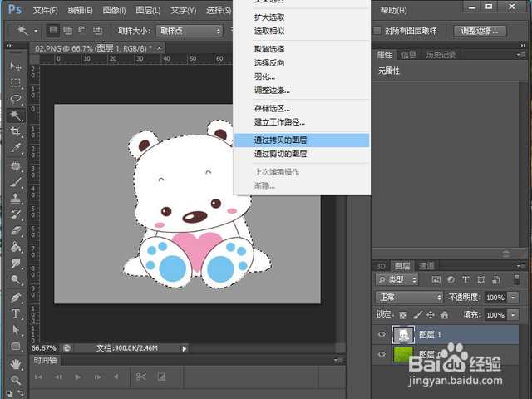Click the timeline play button
This screenshot has height=399, width=532.
pyautogui.click(x=78, y=377)
